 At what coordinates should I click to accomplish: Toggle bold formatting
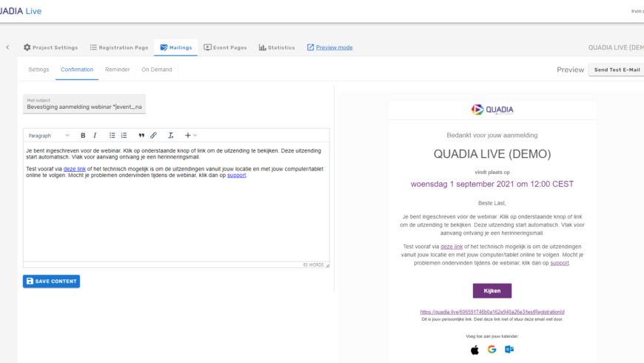pyautogui.click(x=83, y=136)
